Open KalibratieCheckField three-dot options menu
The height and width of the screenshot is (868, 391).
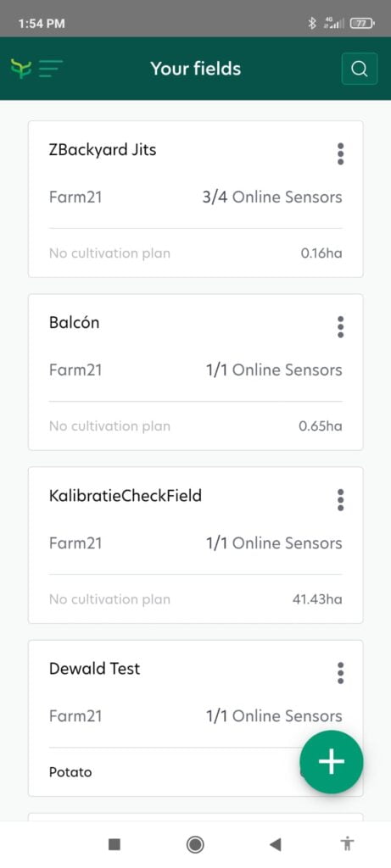point(341,500)
